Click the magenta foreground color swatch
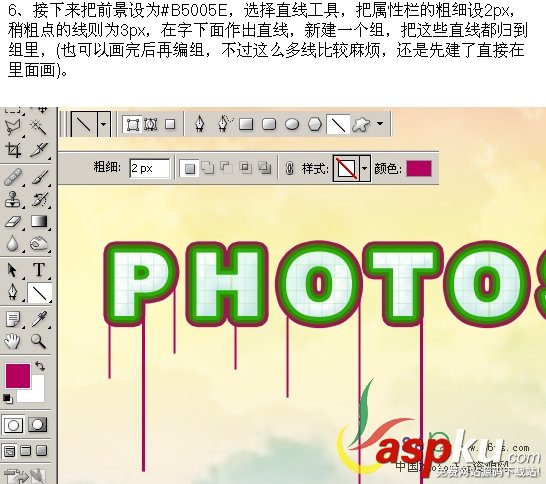This screenshot has height=484, width=546. (18, 375)
